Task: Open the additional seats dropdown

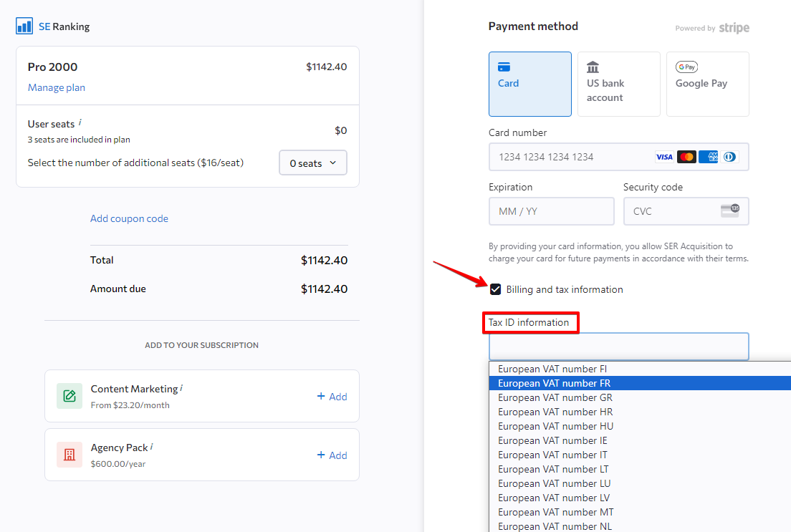Action: (x=312, y=163)
